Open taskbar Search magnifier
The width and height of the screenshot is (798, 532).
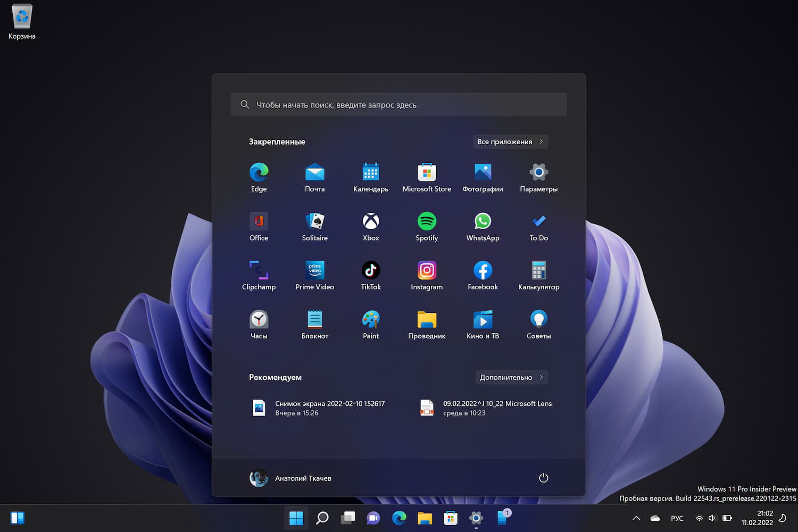coord(322,518)
